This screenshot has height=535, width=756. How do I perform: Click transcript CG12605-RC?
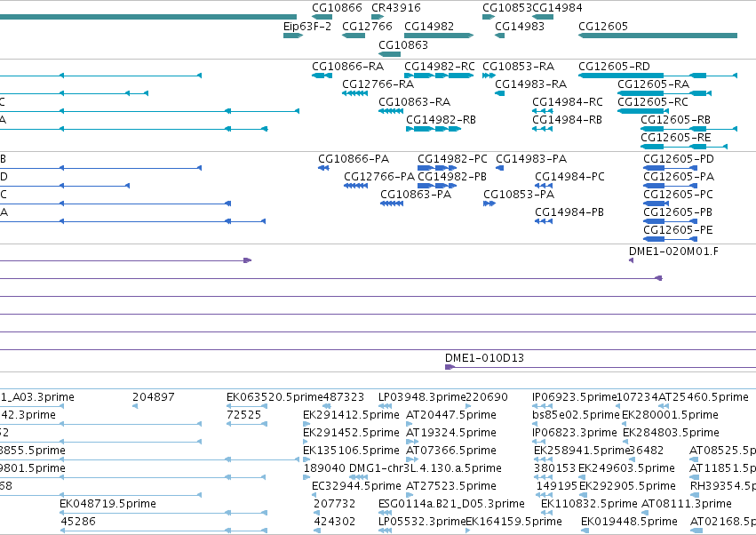coord(653,102)
